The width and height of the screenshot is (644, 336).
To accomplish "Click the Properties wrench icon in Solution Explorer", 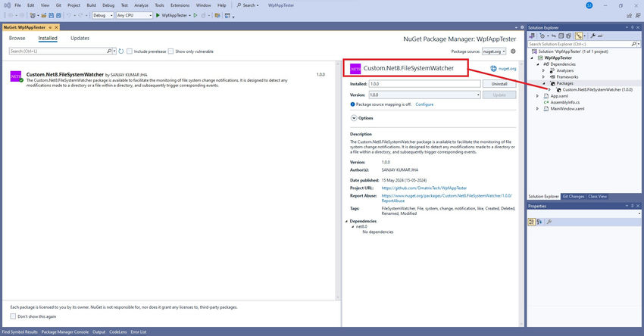I will click(x=593, y=36).
